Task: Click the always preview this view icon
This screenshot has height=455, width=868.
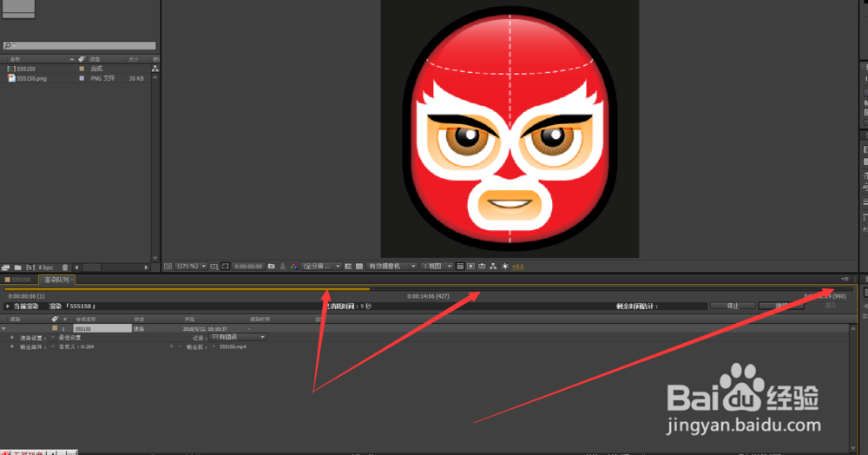Action: (x=168, y=267)
